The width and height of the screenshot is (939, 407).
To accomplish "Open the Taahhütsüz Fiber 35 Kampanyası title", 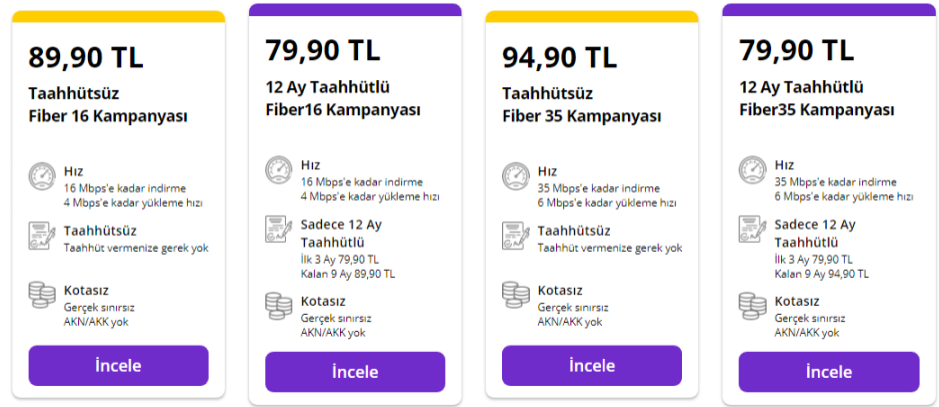I will (581, 105).
